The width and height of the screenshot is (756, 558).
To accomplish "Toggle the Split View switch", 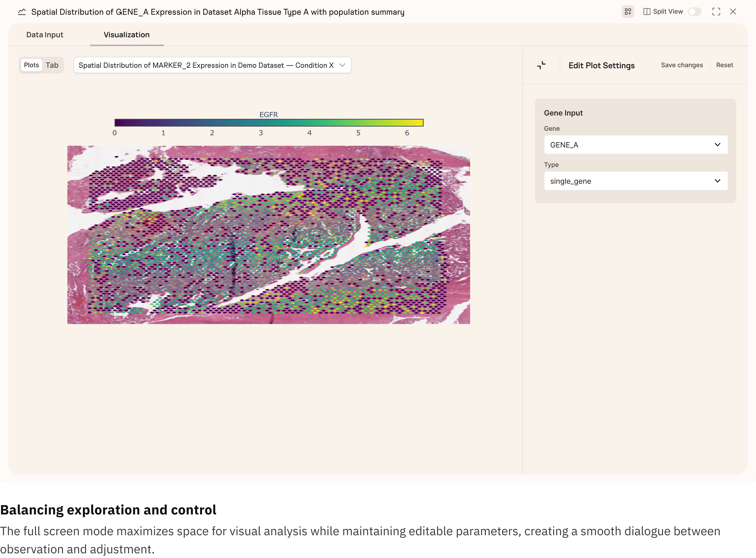I will (695, 12).
